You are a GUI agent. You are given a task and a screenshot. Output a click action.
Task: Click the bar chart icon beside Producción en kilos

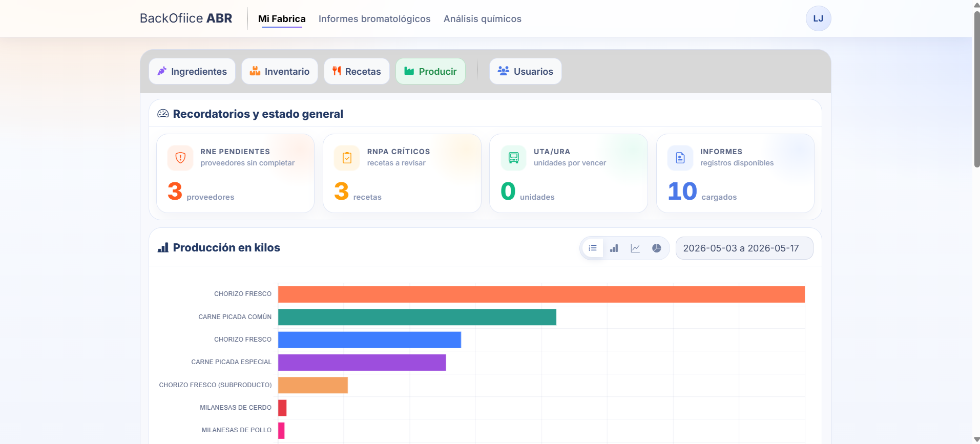click(x=163, y=248)
